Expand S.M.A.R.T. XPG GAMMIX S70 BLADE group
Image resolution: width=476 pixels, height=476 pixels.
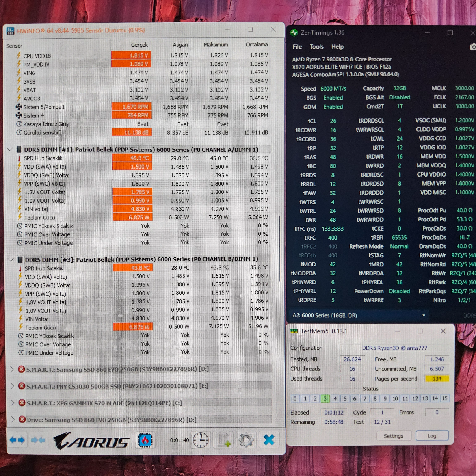click(12, 403)
